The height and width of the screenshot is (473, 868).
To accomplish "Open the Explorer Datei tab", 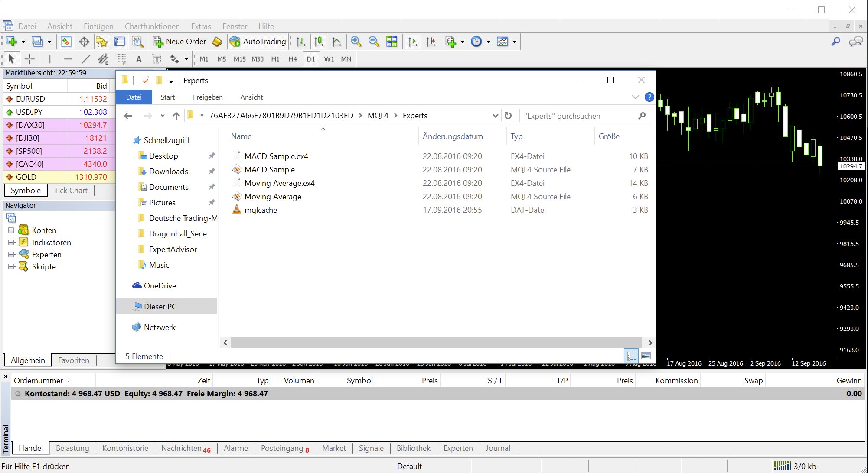I will click(134, 97).
